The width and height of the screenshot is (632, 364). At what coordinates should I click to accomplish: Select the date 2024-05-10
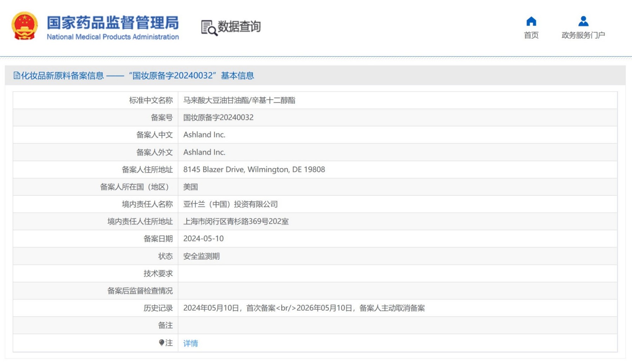pyautogui.click(x=203, y=238)
